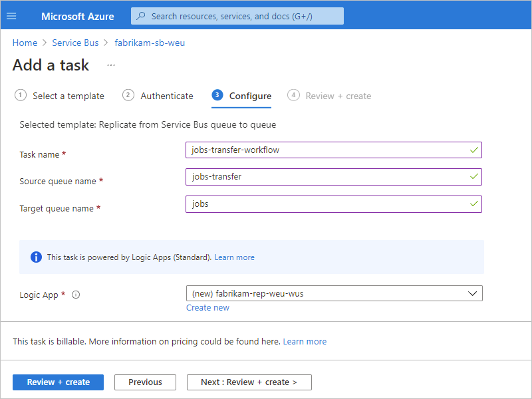Open the hamburger portal menu
The width and height of the screenshot is (532, 399).
point(11,16)
